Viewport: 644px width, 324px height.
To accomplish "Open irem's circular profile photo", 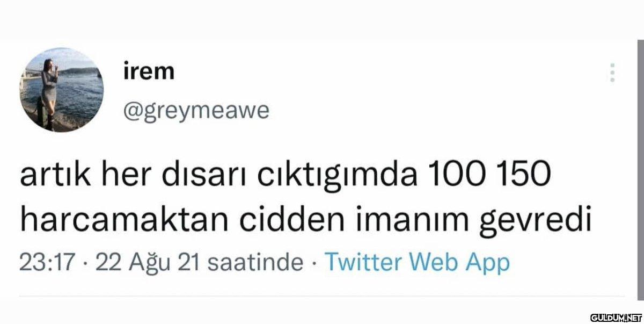I will point(62,89).
